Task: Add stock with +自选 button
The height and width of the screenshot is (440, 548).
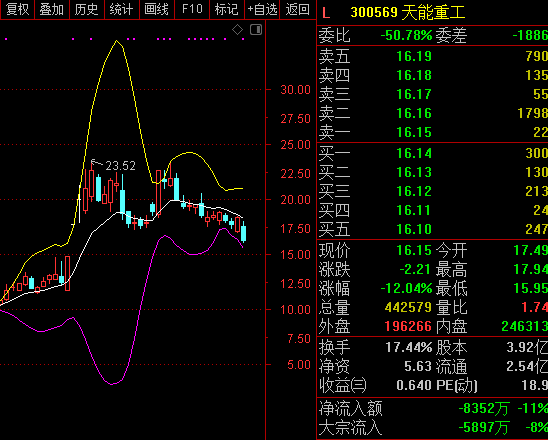Action: tap(262, 9)
